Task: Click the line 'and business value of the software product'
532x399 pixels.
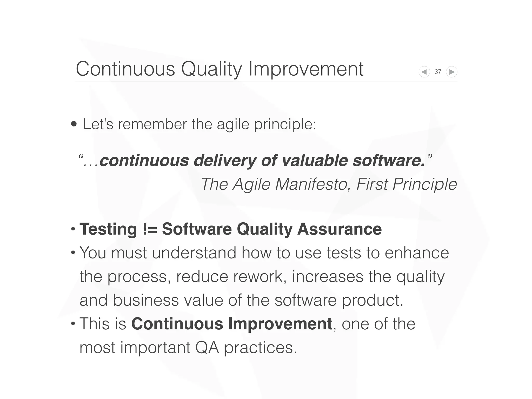Action: (x=241, y=300)
